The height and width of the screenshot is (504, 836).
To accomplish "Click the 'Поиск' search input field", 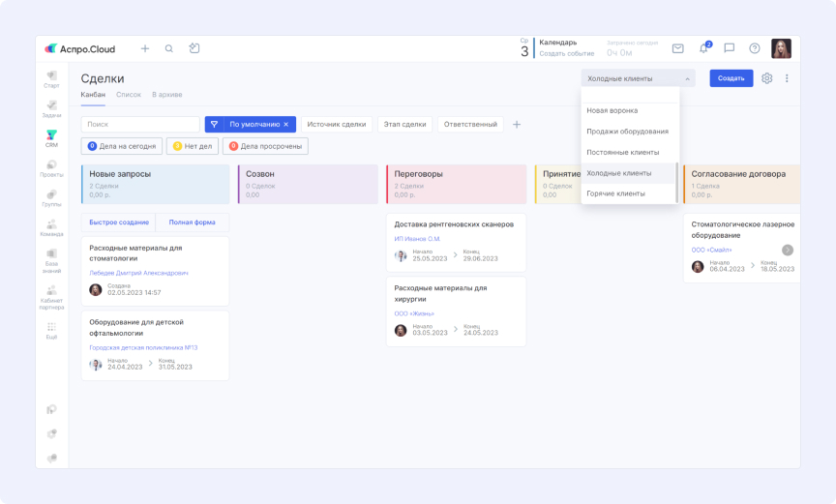I will (x=140, y=125).
